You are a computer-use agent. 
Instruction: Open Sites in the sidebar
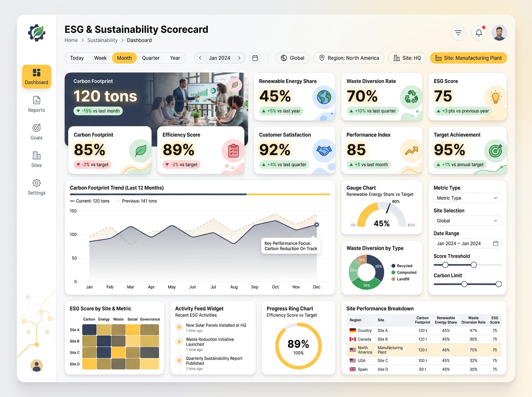(x=37, y=159)
